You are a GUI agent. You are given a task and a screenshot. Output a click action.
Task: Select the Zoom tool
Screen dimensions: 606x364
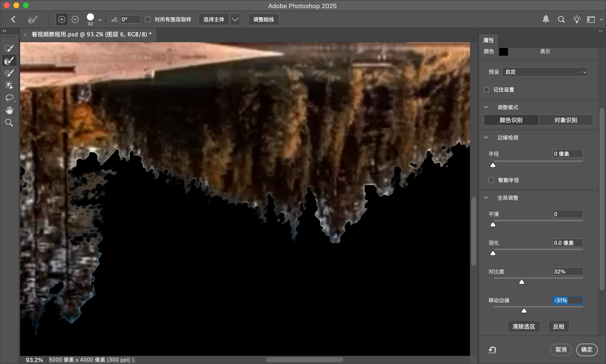coord(9,122)
